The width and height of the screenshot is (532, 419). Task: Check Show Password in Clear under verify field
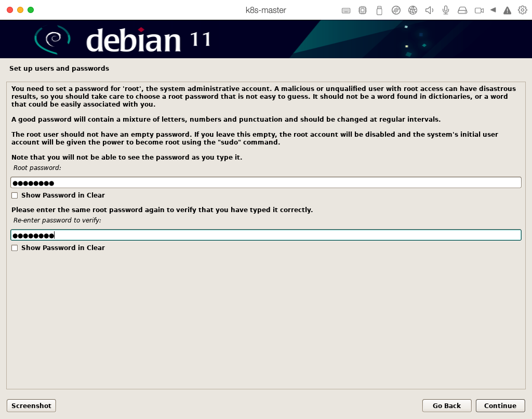(x=15, y=248)
